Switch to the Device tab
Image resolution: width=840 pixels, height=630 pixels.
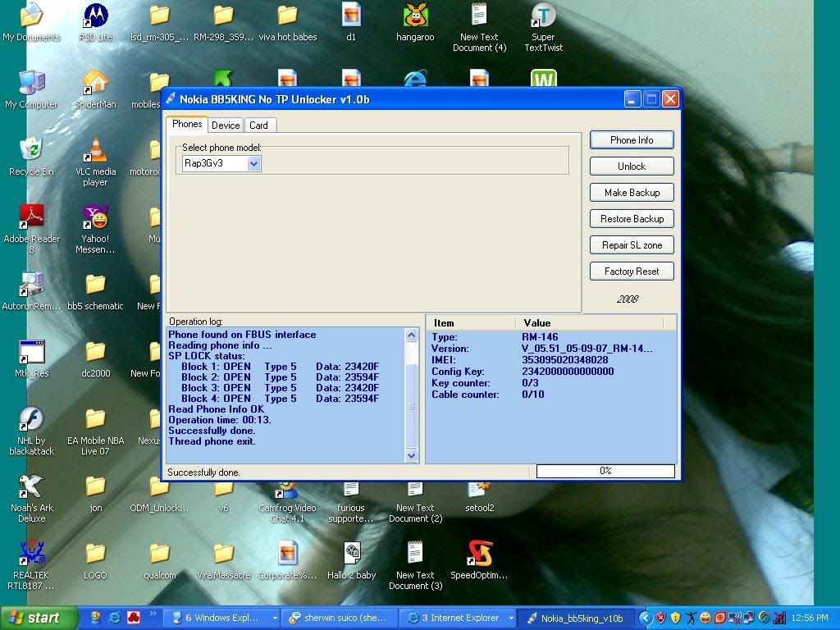pyautogui.click(x=226, y=126)
